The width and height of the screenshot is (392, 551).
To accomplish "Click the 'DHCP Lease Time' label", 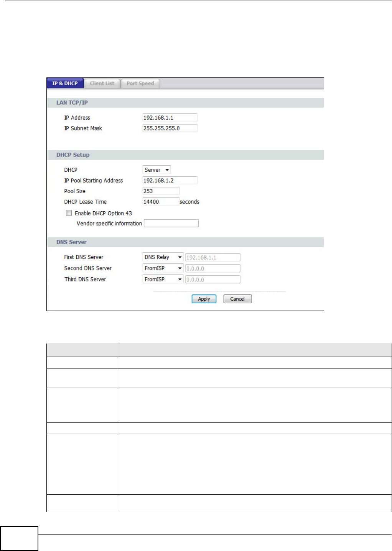I will (86, 202).
